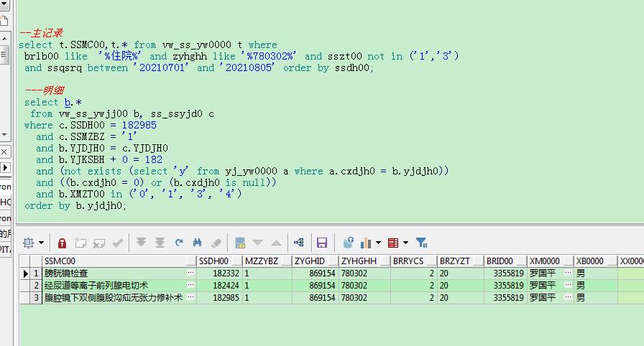This screenshot has height=346, width=644.
Task: Click the BRZYZT column header
Action: click(x=461, y=261)
